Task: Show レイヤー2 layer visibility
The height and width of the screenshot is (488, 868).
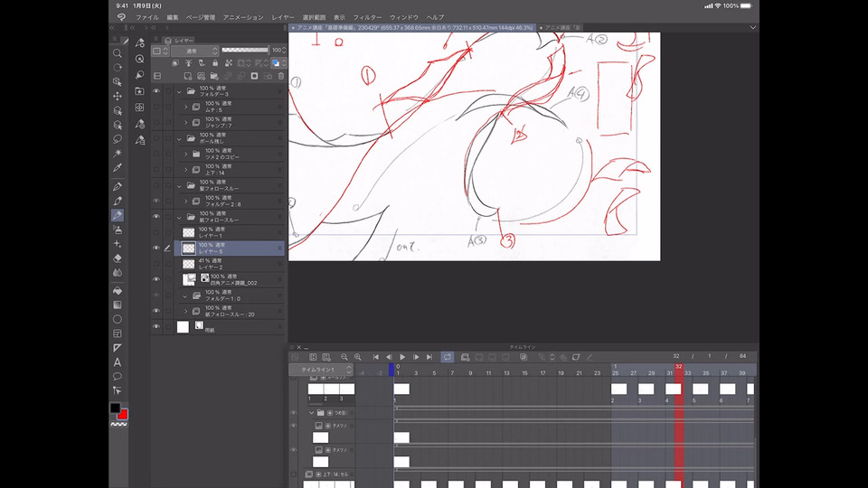Action: (x=156, y=264)
